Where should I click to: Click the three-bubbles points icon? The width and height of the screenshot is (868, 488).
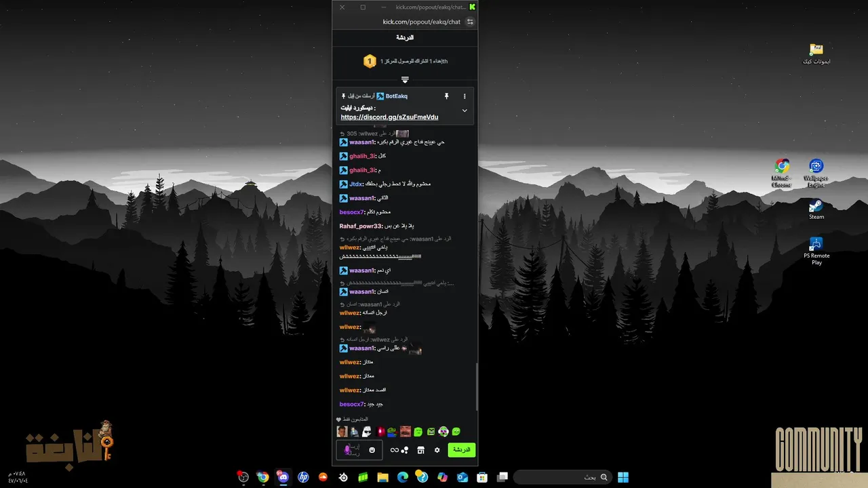click(405, 450)
